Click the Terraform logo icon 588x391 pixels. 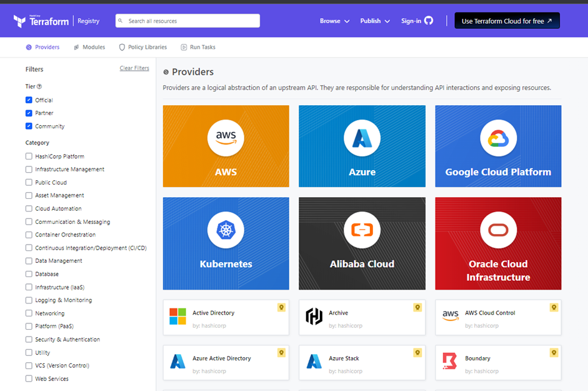[x=19, y=21]
